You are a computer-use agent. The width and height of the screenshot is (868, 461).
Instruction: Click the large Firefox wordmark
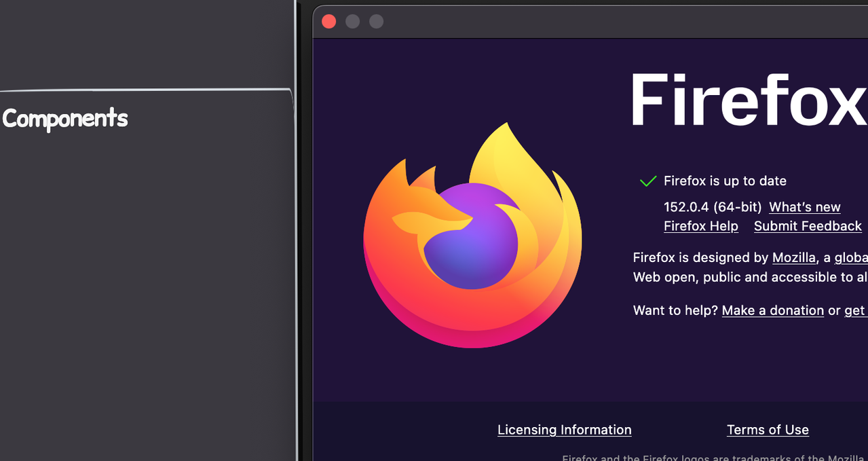coord(749,100)
